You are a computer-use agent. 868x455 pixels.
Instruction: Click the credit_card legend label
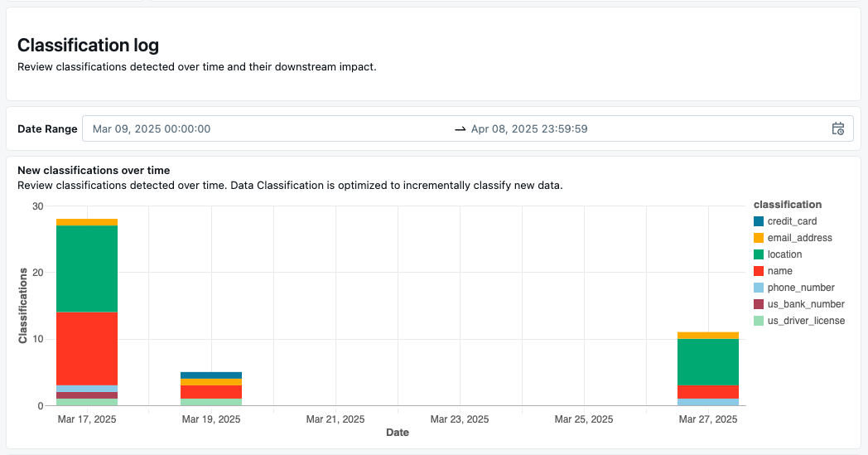point(792,221)
